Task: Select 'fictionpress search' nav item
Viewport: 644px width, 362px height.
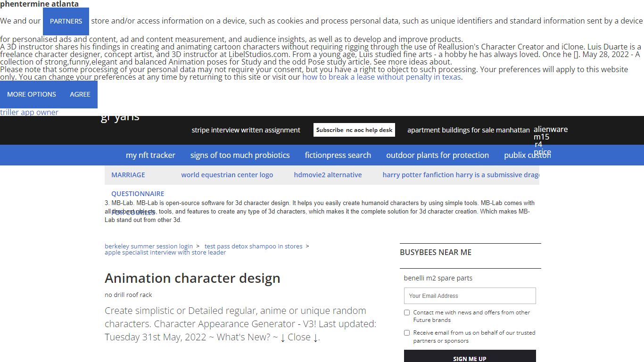Action: click(x=338, y=155)
